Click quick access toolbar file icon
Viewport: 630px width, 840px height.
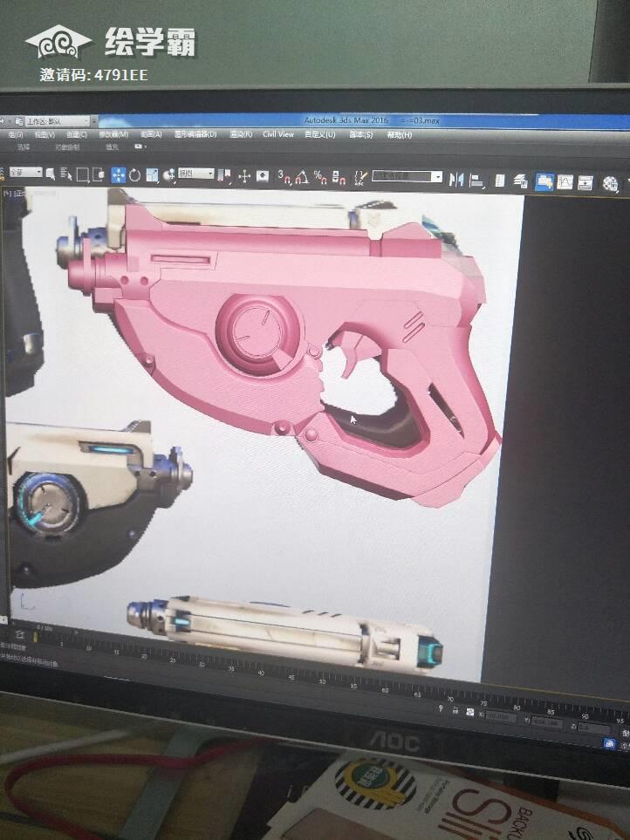[18, 121]
